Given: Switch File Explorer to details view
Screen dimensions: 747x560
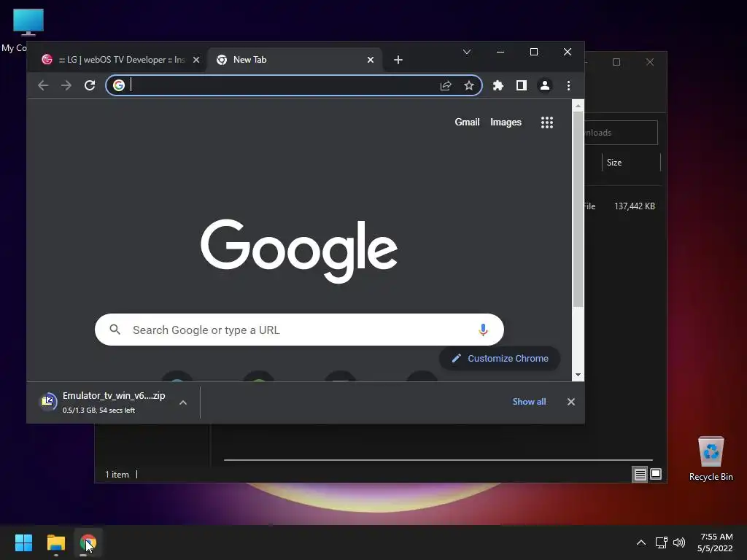Looking at the screenshot, I should click(x=640, y=474).
